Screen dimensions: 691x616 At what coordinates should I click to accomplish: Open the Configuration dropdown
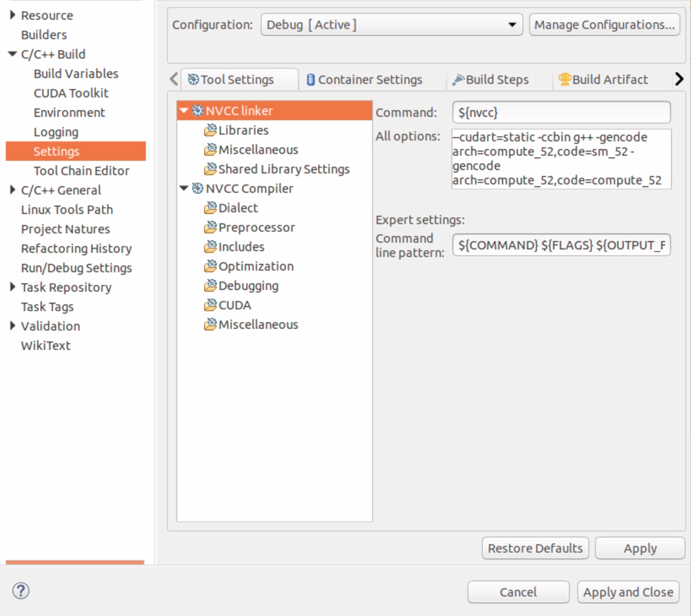[x=391, y=25]
